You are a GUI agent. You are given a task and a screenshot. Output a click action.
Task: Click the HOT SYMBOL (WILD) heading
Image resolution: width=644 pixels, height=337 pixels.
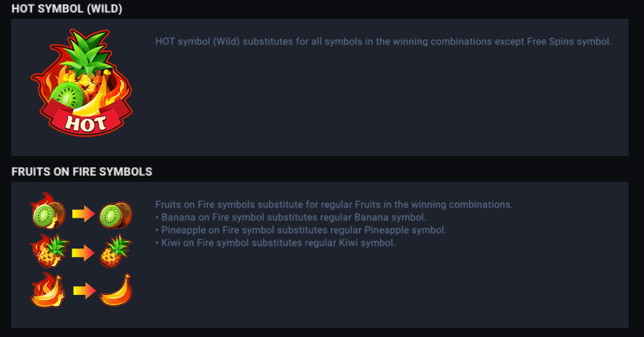point(67,8)
